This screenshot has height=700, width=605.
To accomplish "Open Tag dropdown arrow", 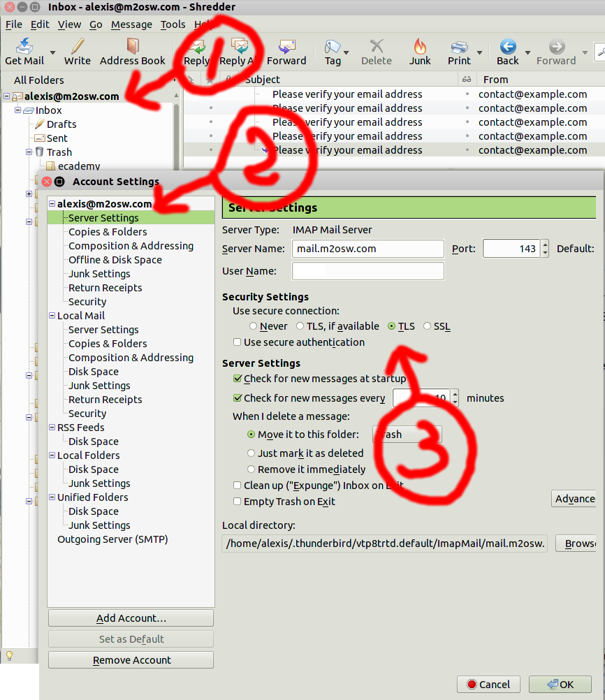I will pyautogui.click(x=346, y=52).
